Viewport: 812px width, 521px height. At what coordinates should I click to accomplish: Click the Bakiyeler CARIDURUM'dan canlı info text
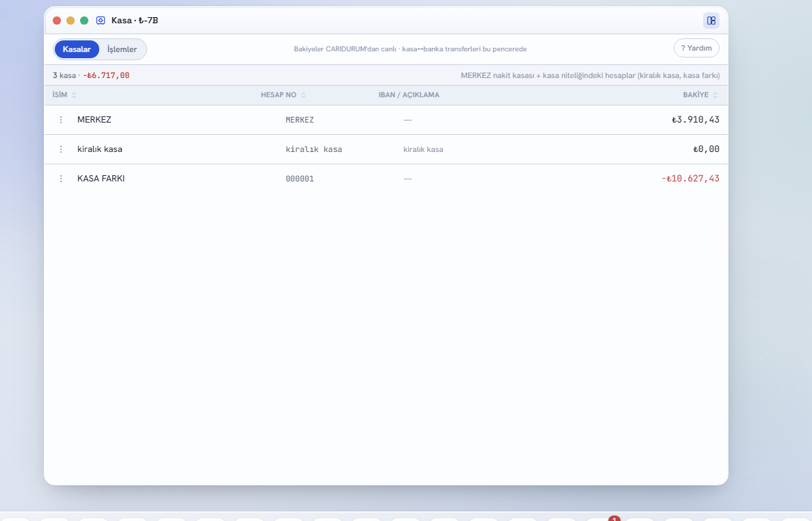(410, 49)
